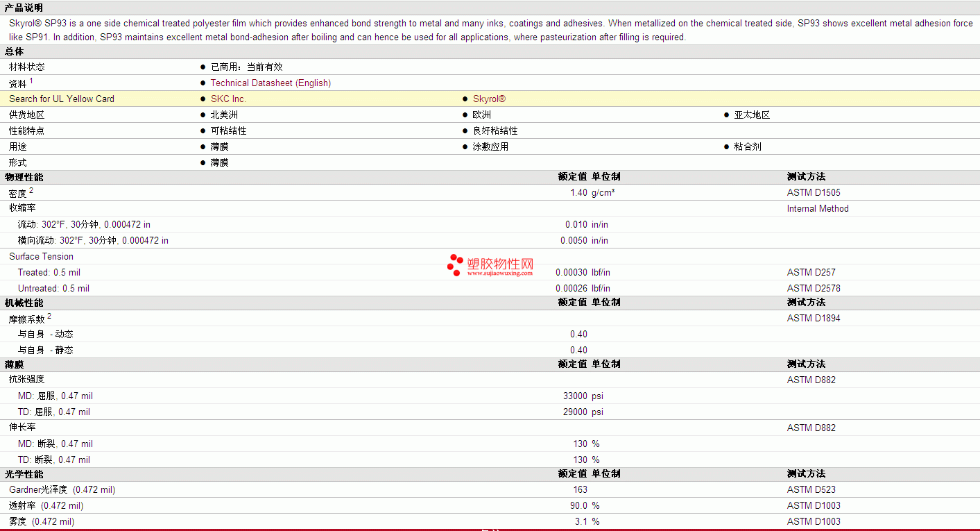Click the 供货地区 row label

click(x=27, y=115)
